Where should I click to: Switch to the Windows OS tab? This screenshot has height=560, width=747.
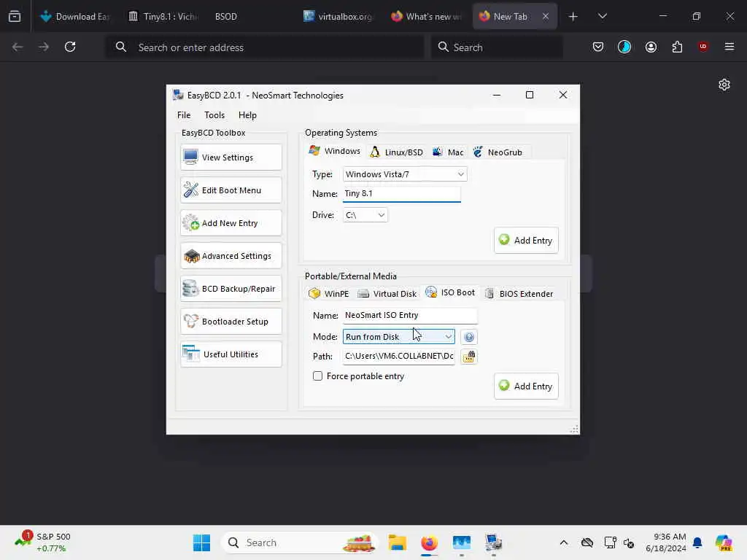pos(335,151)
